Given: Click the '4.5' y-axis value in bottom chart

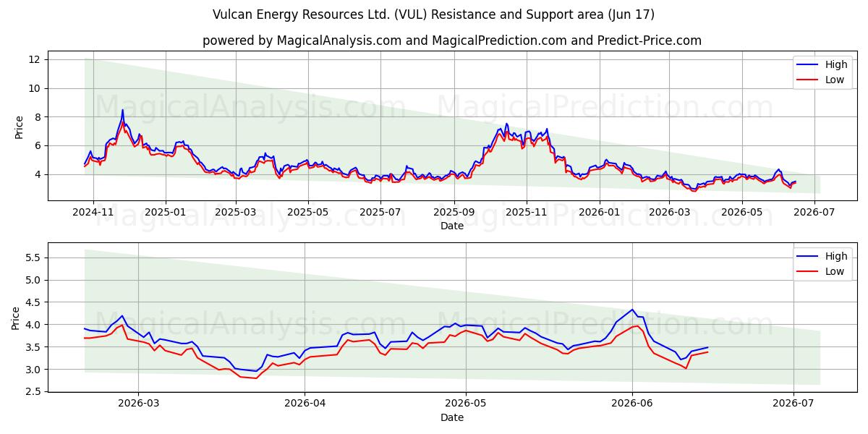Looking at the screenshot, I should click(35, 302).
